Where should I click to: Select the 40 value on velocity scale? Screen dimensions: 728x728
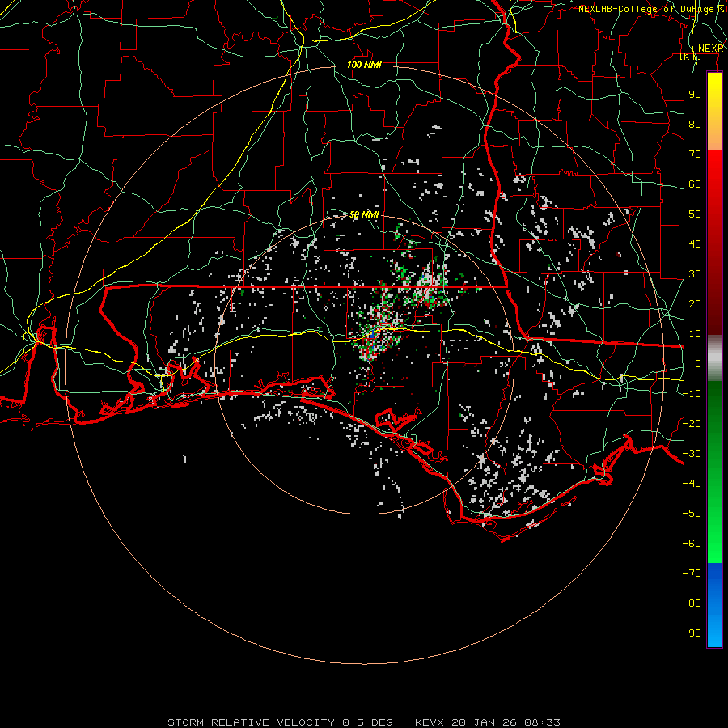(695, 243)
